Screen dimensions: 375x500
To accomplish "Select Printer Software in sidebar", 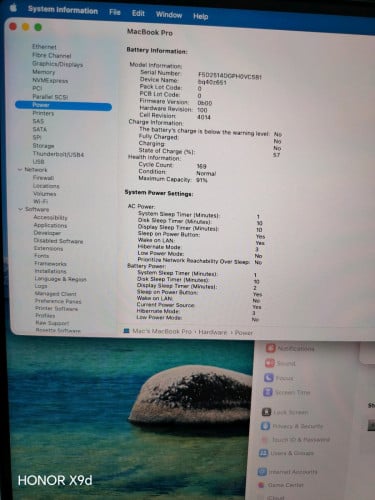I will tap(57, 309).
